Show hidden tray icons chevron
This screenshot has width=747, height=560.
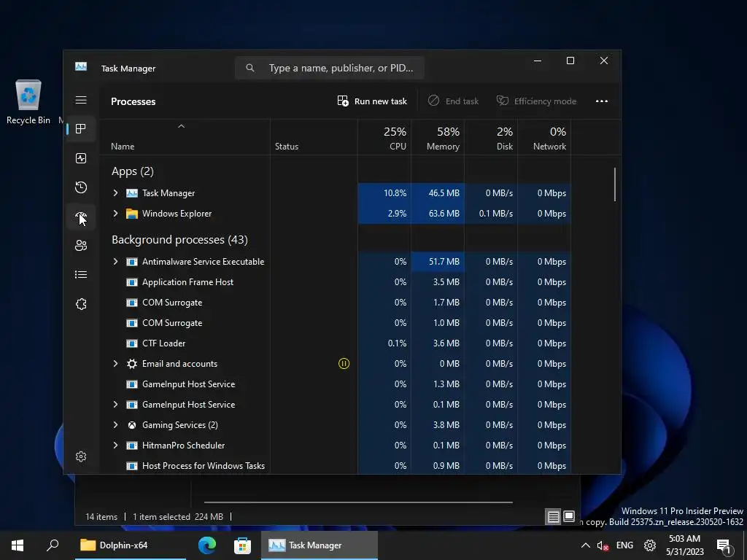coord(586,545)
